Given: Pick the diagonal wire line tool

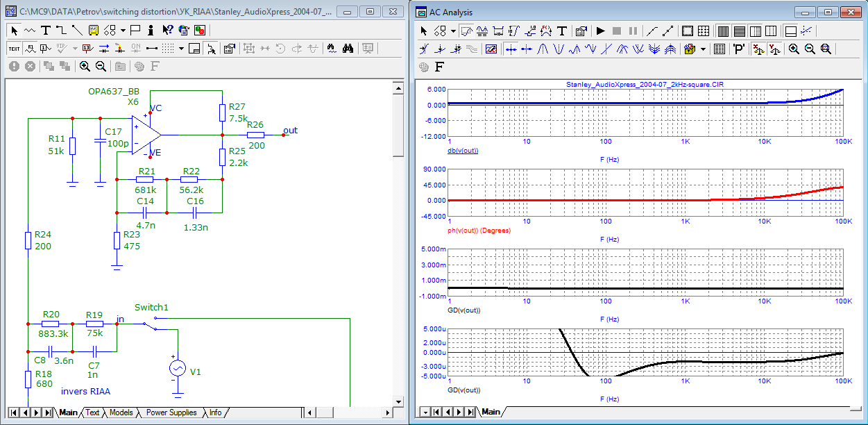Looking at the screenshot, I should click(76, 30).
